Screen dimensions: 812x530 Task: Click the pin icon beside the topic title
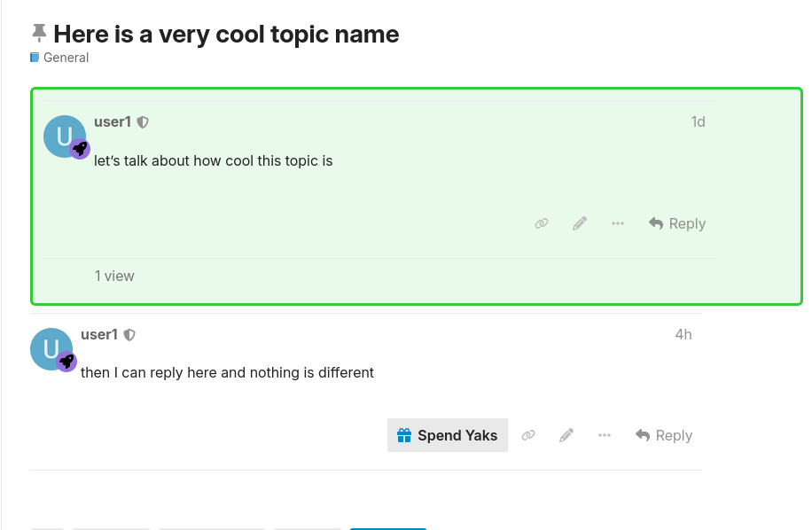point(38,34)
